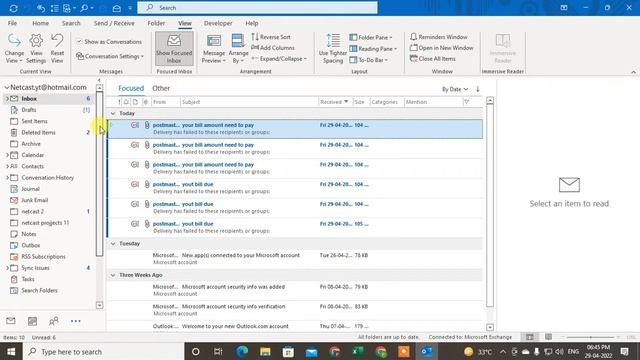This screenshot has width=640, height=360.
Task: Click the Subject column header
Action: pos(249,102)
